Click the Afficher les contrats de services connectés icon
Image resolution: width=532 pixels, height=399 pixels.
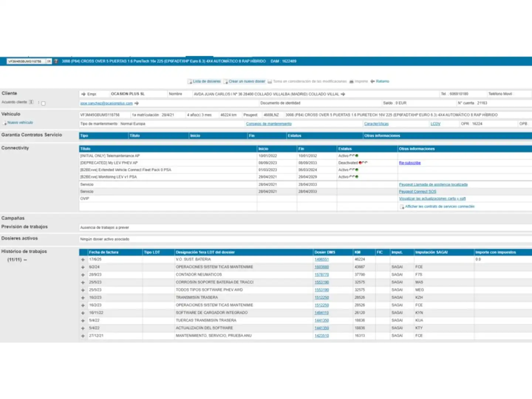(402, 207)
